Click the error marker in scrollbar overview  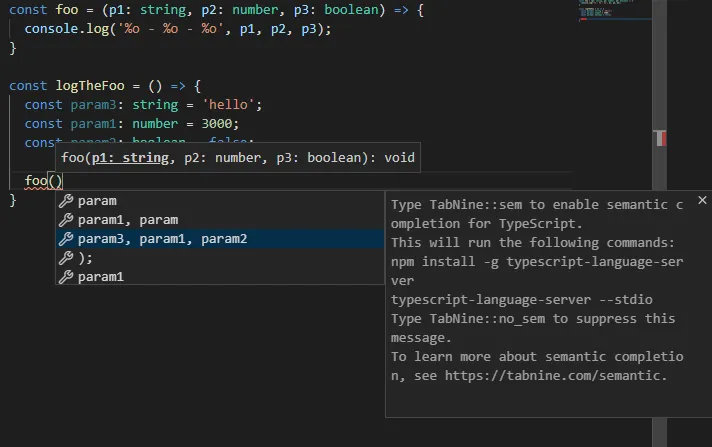(x=662, y=139)
